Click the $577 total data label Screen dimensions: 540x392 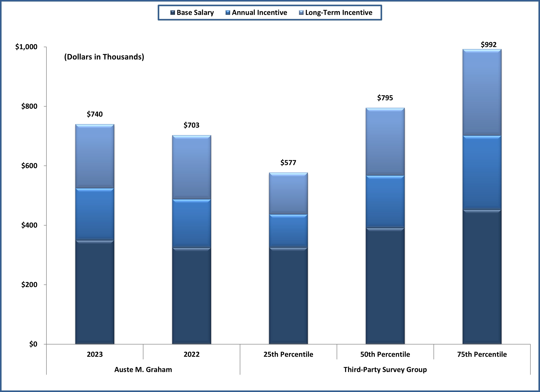(x=288, y=163)
